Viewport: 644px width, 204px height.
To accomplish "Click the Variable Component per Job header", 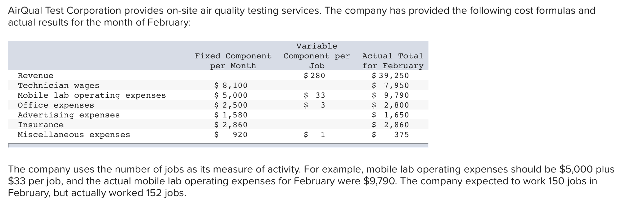I will [x=317, y=56].
